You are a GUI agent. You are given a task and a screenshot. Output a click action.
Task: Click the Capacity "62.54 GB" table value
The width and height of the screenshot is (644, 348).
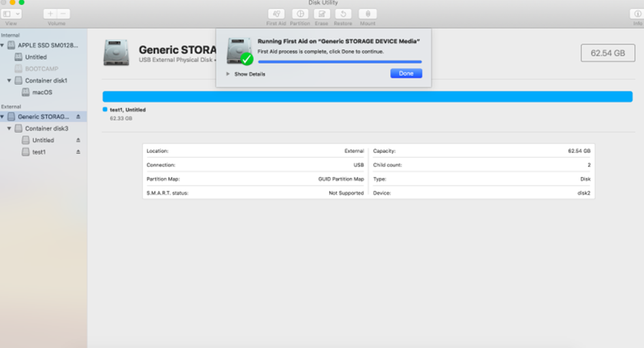579,151
